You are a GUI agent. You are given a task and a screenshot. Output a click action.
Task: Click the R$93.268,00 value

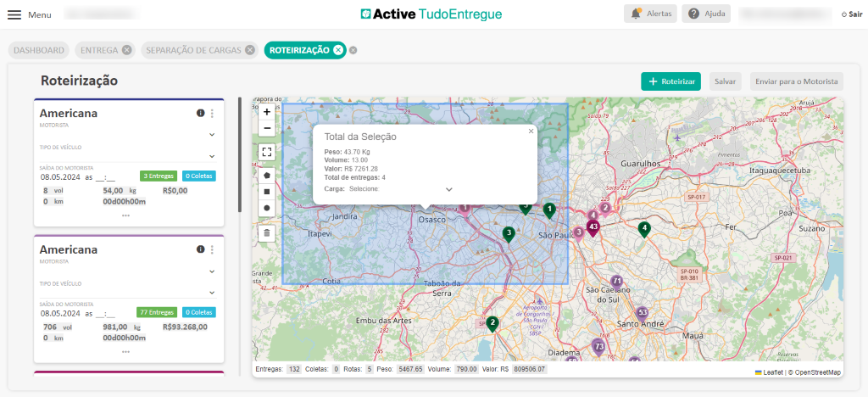[x=186, y=327]
